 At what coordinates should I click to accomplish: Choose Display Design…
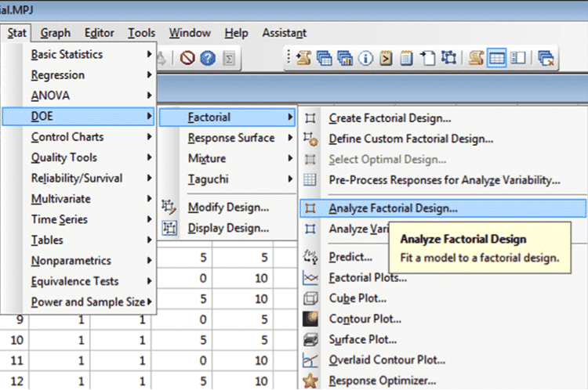[228, 228]
